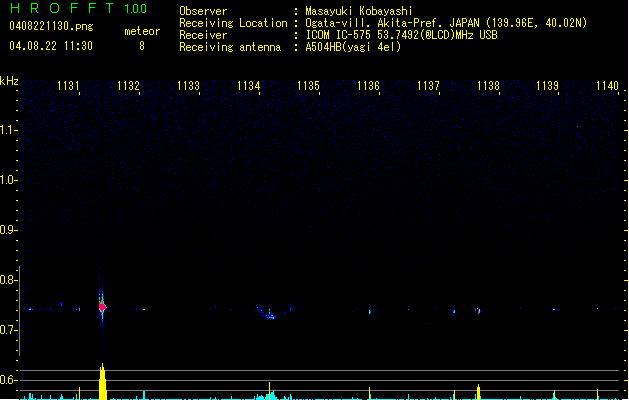Click the meteor count label
This screenshot has width=629, height=400.
coord(142,31)
